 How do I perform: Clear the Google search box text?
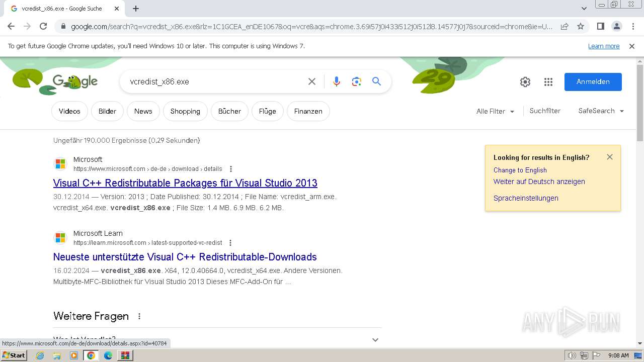(x=312, y=81)
